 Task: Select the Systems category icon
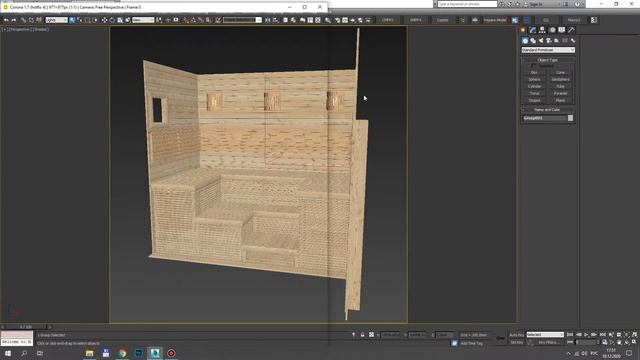coord(573,40)
